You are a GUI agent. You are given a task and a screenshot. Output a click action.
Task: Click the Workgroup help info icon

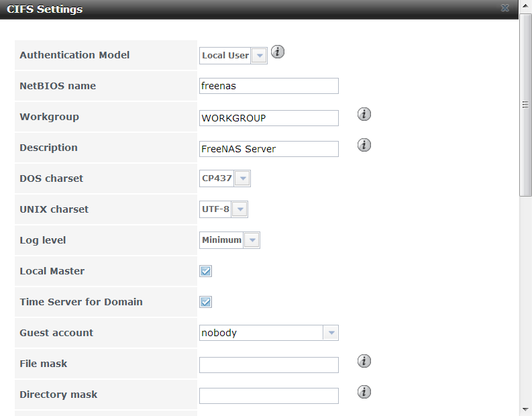coord(364,114)
